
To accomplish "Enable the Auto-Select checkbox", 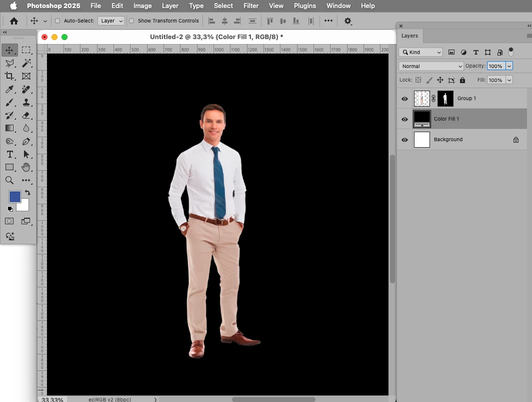I will [x=57, y=21].
